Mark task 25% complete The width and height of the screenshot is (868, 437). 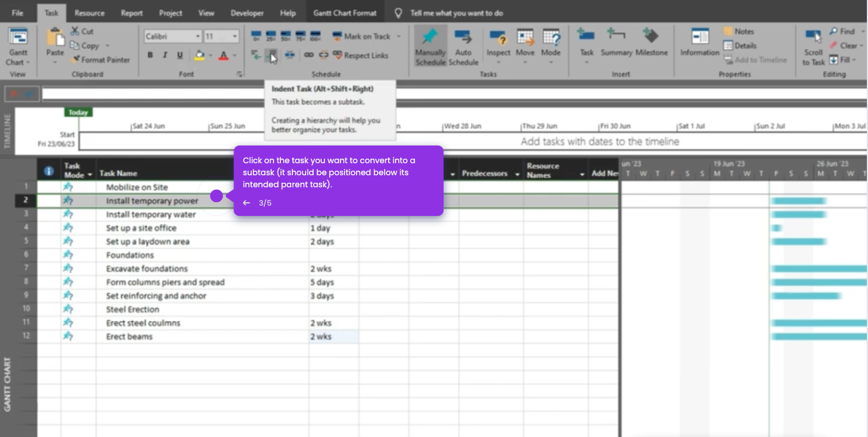point(271,37)
